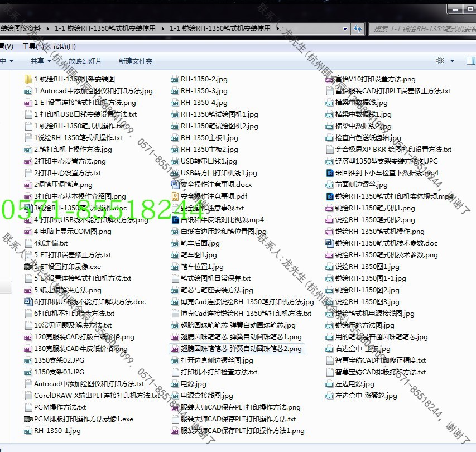Select file 锐绘RH-1350图1-1.jpg

pyautogui.click(x=366, y=278)
